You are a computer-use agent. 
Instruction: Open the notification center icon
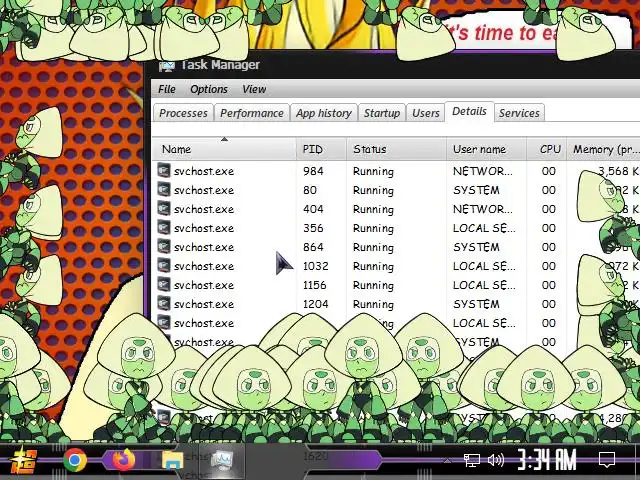[x=607, y=460]
